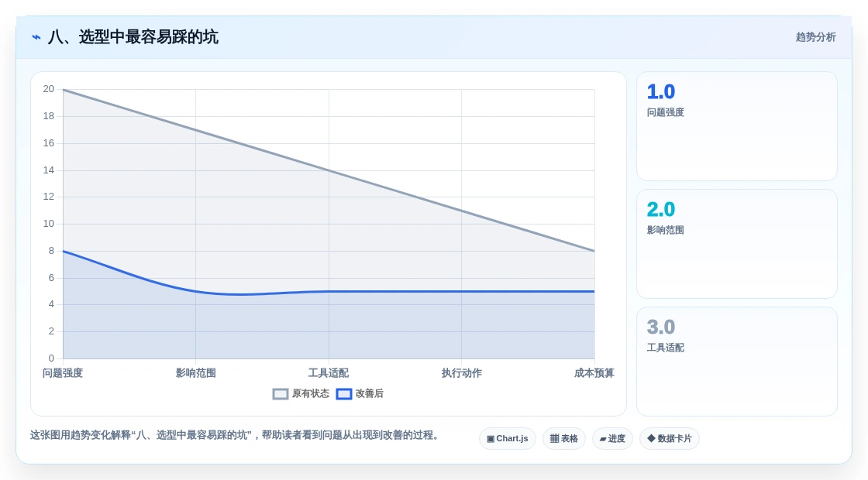Click the diamond icon in 数据卡片 tag

651,438
